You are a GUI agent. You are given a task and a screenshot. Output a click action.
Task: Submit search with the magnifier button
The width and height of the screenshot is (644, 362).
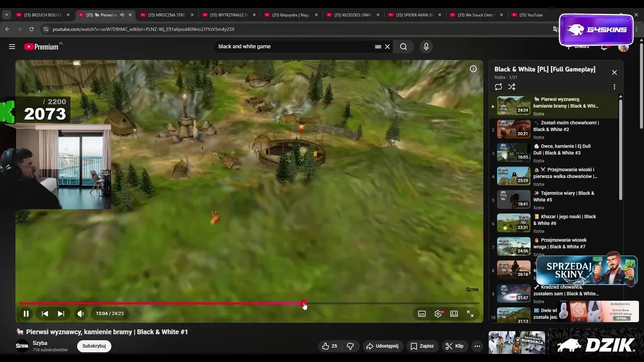pos(404,47)
